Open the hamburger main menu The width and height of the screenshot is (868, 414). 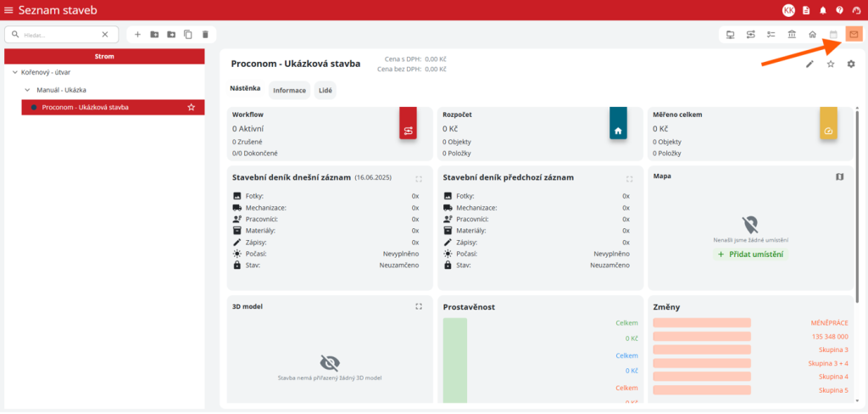8,10
